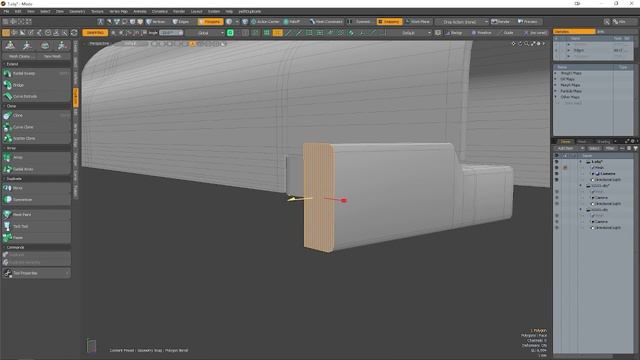Open the Drop Action dropdown

[462, 22]
